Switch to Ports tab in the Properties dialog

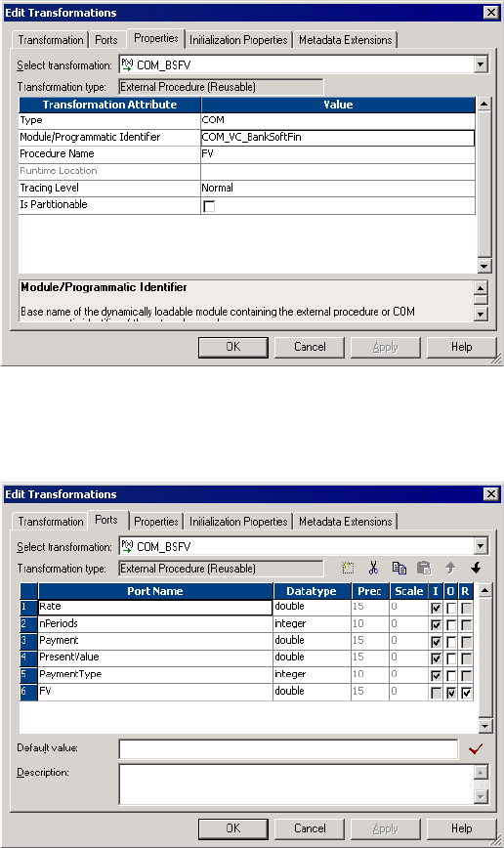coord(106,40)
